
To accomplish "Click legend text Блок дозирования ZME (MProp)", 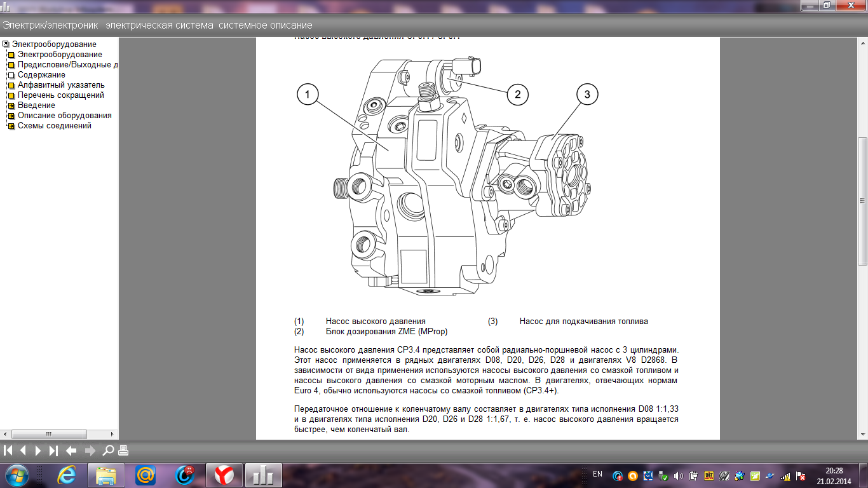I will click(x=386, y=332).
